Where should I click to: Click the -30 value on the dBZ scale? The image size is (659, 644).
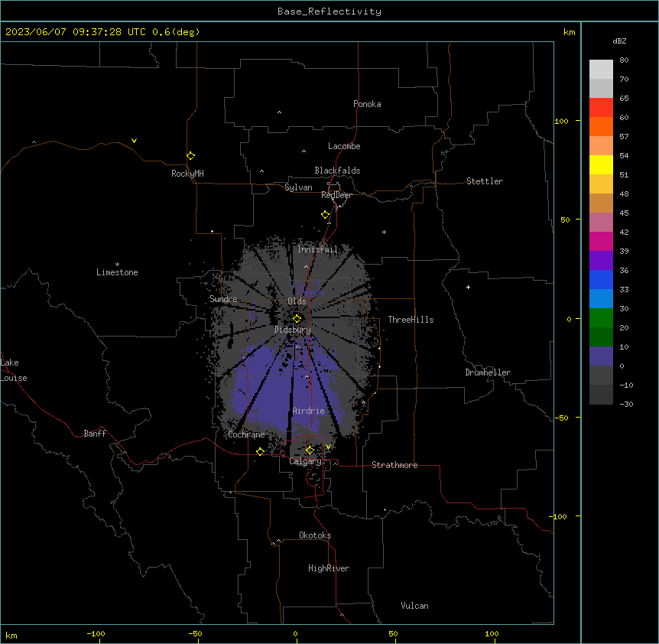pos(626,404)
